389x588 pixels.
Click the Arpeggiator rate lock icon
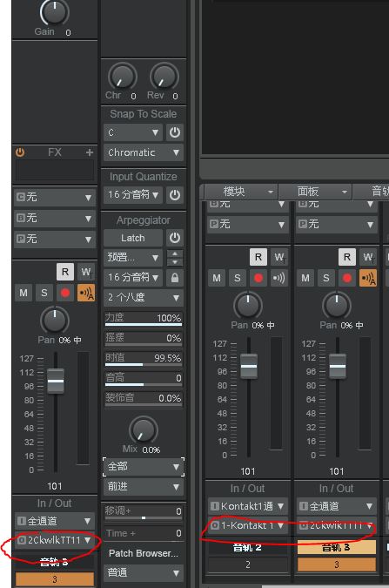coord(175,278)
